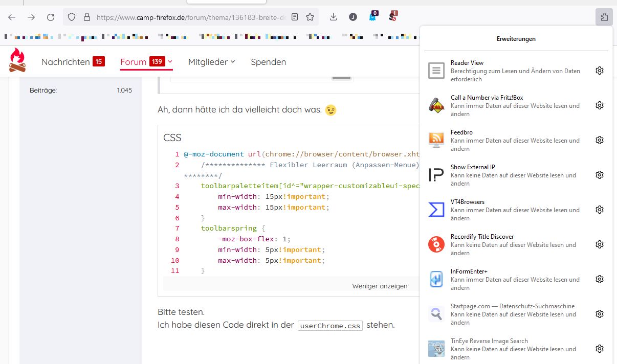Open settings gear for Show External IP

pos(600,175)
